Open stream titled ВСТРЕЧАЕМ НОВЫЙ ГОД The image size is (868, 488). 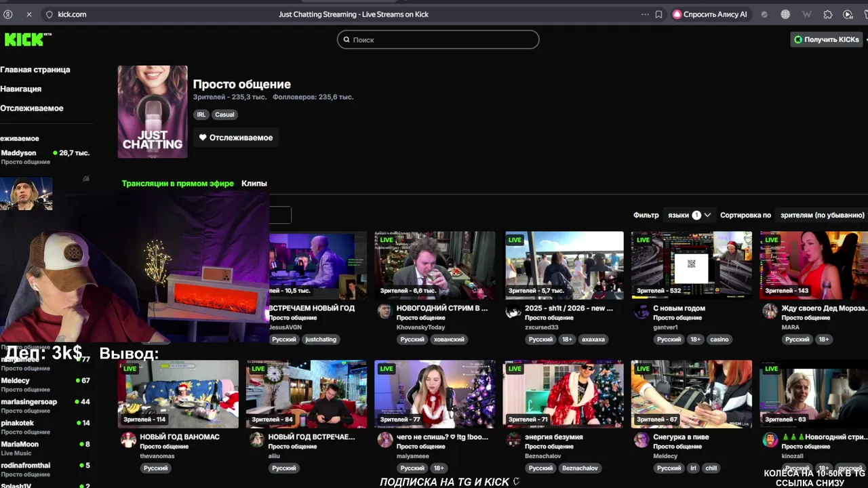click(x=312, y=308)
